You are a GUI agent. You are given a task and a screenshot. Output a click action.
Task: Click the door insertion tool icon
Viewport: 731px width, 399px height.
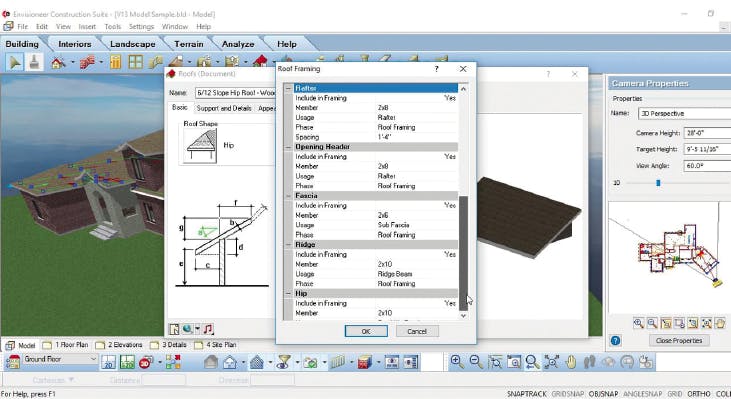[x=115, y=62]
